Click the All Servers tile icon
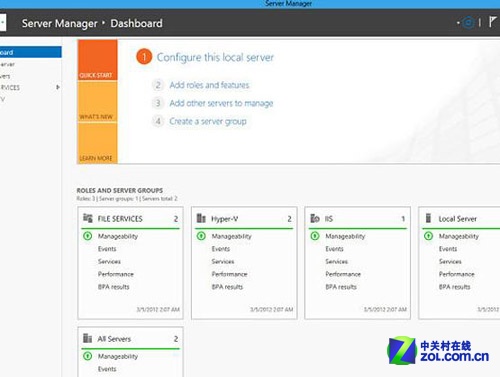 point(87,338)
